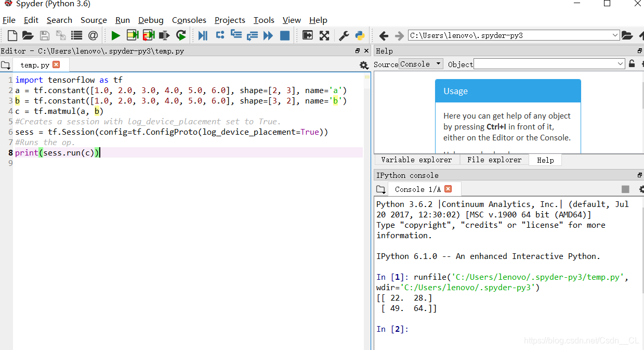Browse console tabs folder icon

[x=380, y=189]
